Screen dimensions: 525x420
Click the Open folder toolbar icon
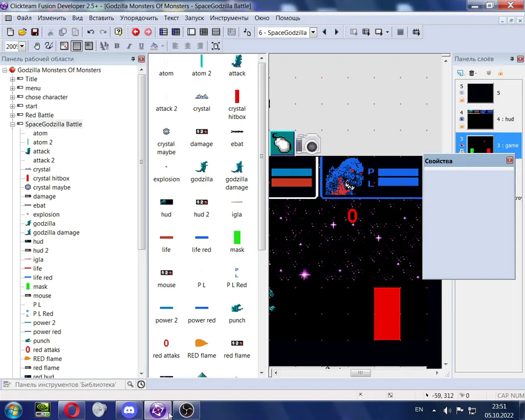22,32
